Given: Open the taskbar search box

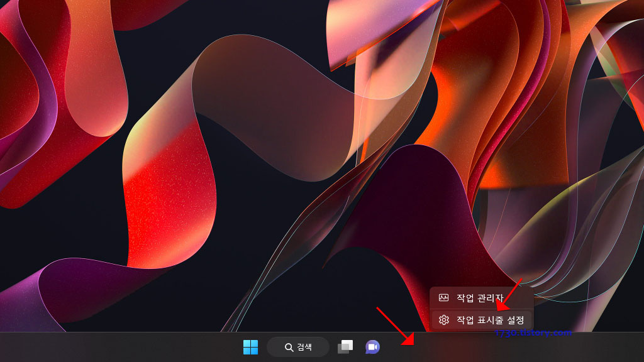Looking at the screenshot, I should 298,347.
